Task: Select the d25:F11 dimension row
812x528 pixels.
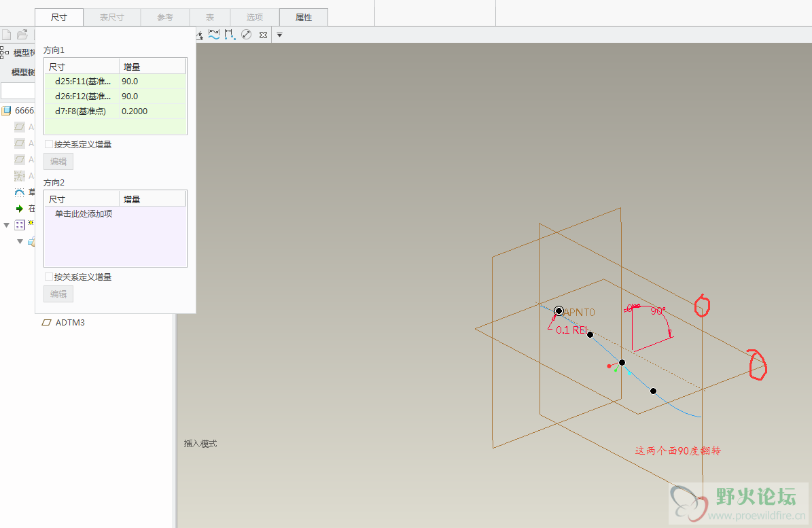Action: 115,82
